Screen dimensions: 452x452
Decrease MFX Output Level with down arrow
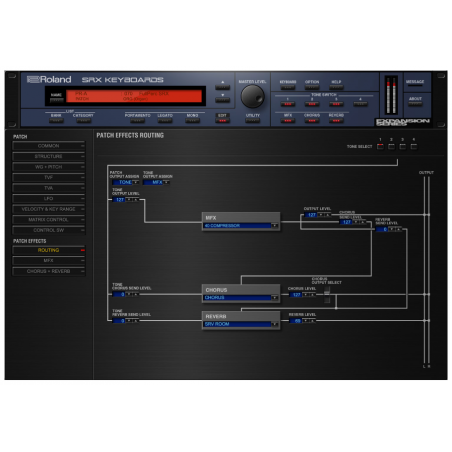pos(321,215)
